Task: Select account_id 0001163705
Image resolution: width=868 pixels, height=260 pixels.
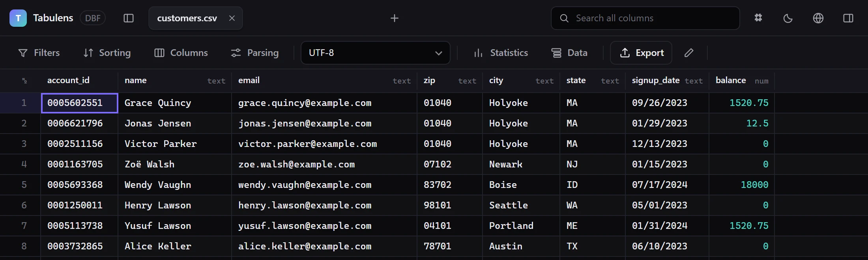Action: (79, 165)
